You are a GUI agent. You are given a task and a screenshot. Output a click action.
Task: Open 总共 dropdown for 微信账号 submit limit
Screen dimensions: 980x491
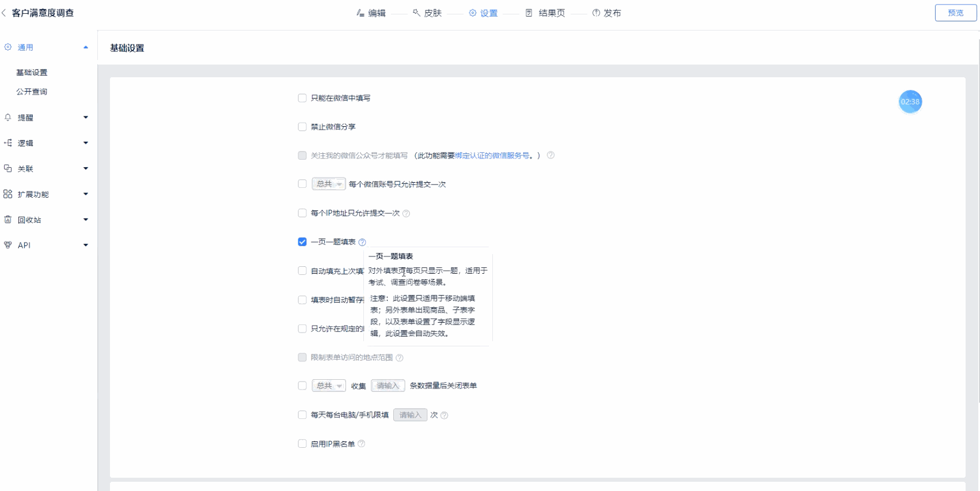(329, 184)
